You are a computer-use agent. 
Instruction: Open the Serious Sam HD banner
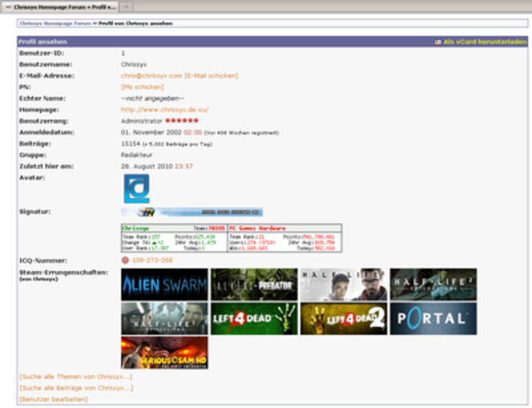click(x=164, y=353)
